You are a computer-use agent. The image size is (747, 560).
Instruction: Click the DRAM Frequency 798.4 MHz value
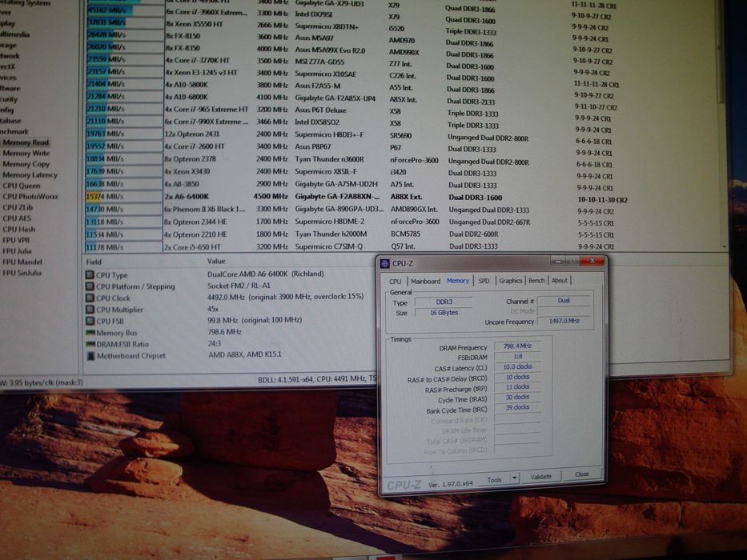click(517, 346)
